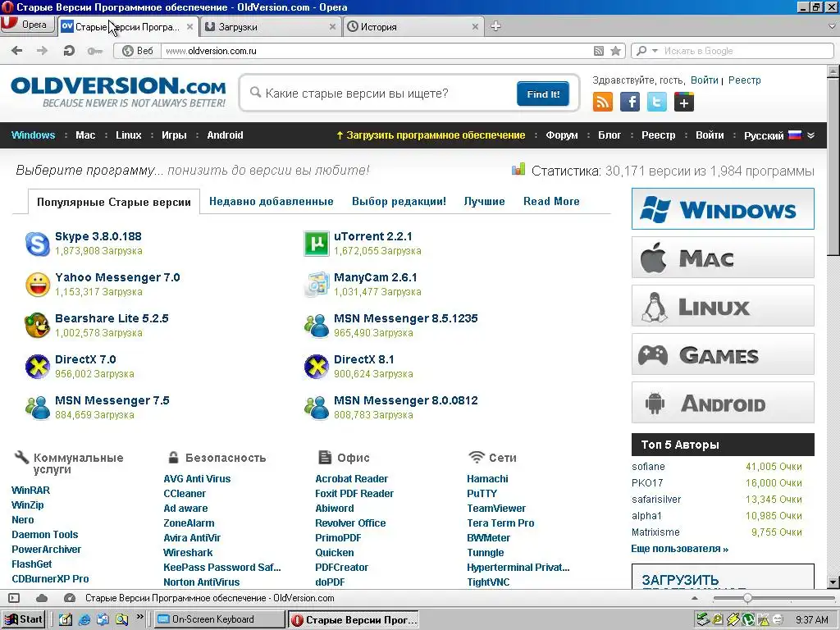The width and height of the screenshot is (840, 630).
Task: Click the uTorrent program icon
Action: [x=317, y=244]
